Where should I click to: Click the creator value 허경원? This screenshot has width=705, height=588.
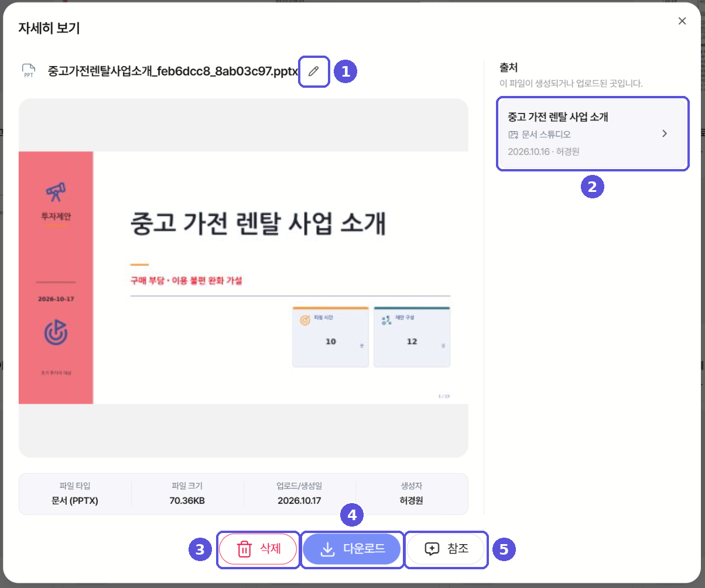(x=411, y=501)
